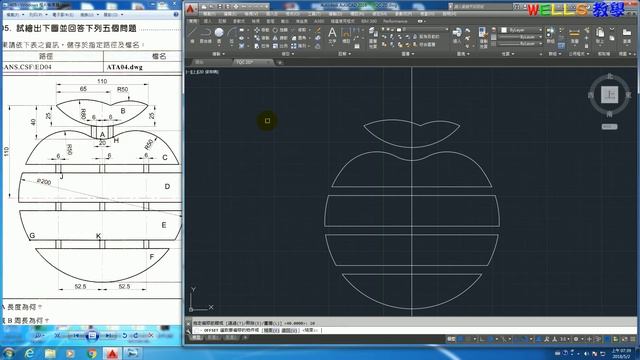
Task: Open workspace switching gear in status bar
Action: coord(576,340)
